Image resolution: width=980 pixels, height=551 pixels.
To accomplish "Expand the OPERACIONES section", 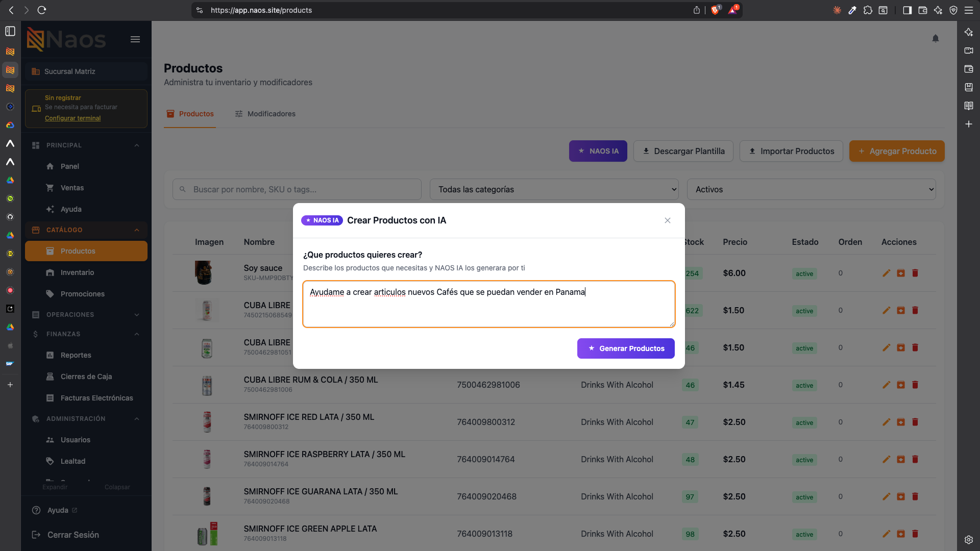I will [86, 315].
